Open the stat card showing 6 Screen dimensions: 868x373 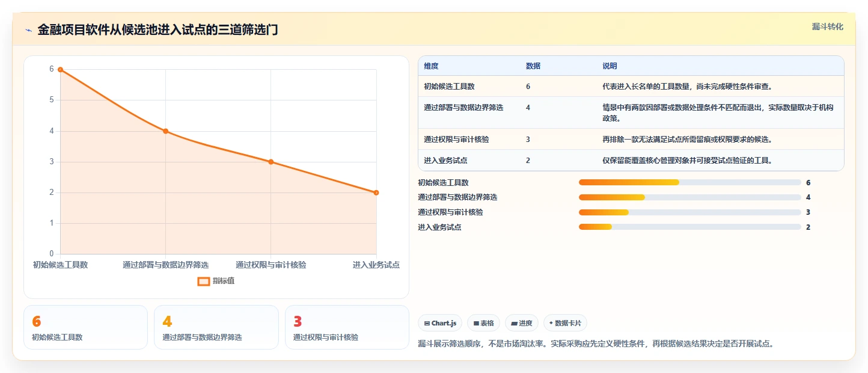point(85,327)
